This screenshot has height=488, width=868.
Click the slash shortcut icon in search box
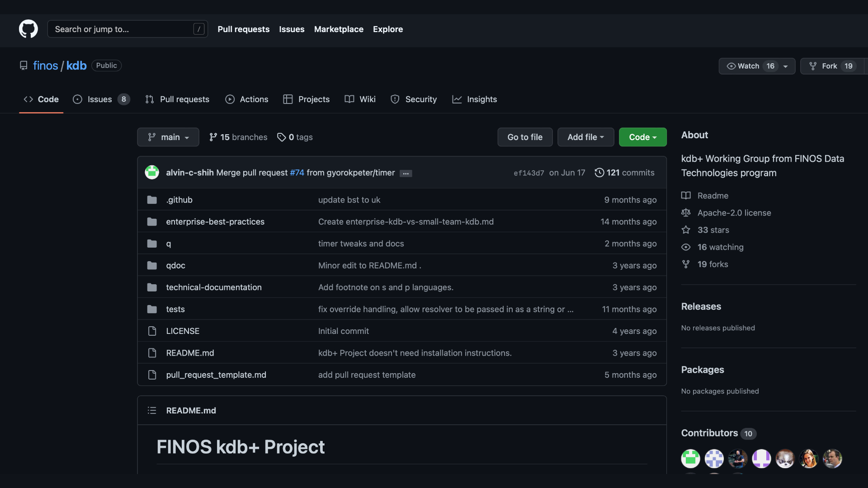point(198,29)
